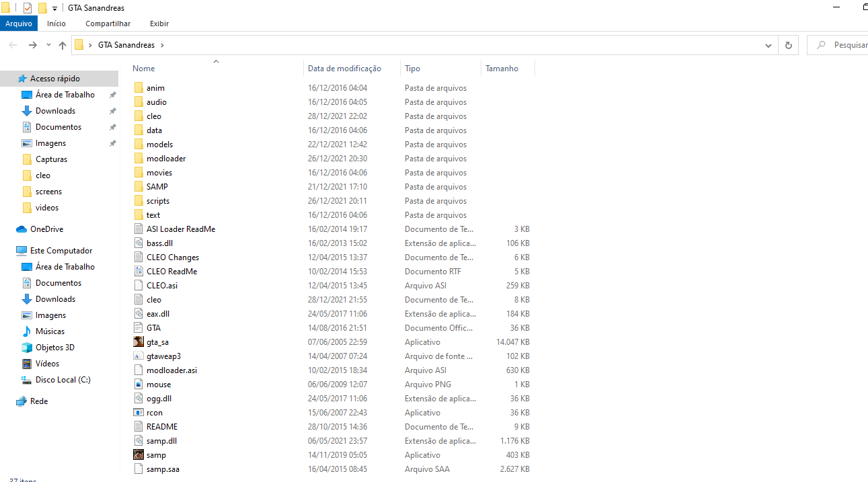This screenshot has width=868, height=482.
Task: Select the CLEO Changes file name
Action: coord(173,257)
